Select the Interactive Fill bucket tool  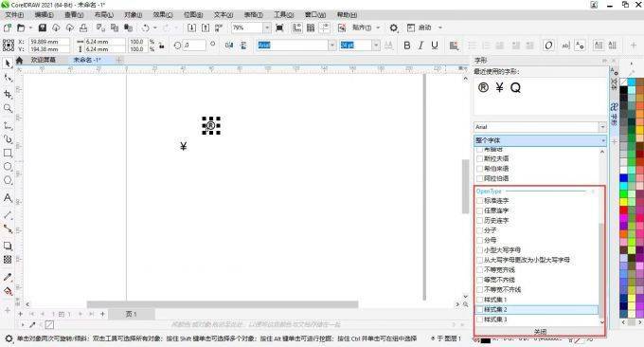pyautogui.click(x=8, y=291)
